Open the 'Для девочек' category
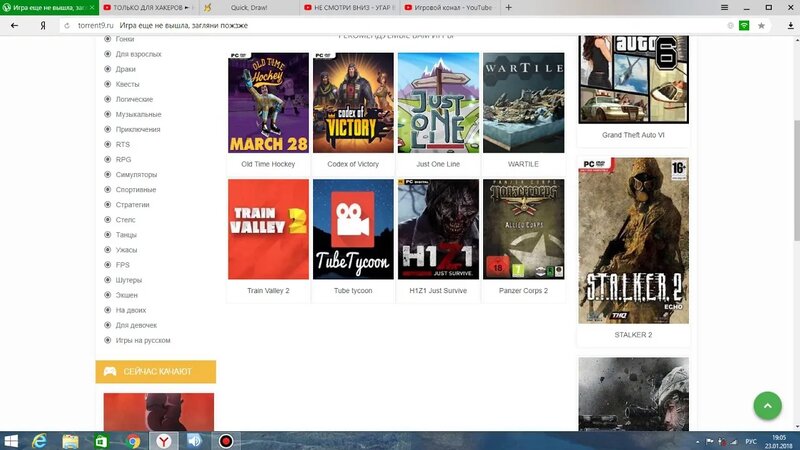The height and width of the screenshot is (450, 800). coord(136,325)
